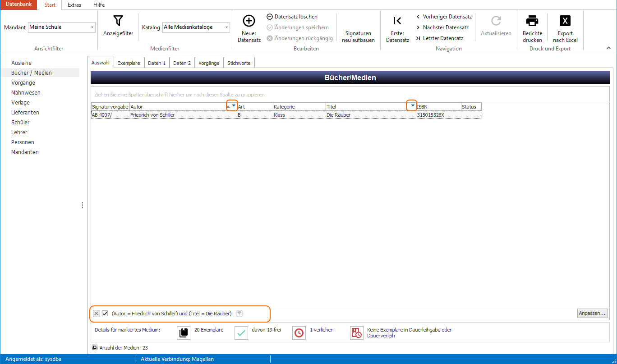617x364 pixels.
Task: Switch to the Daten 1 tab
Action: (x=157, y=63)
